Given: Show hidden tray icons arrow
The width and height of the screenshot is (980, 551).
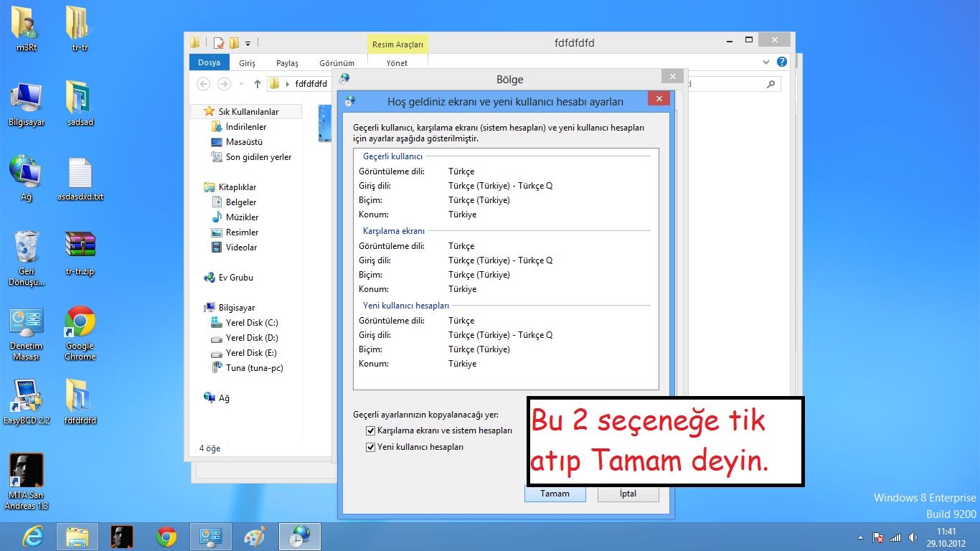Looking at the screenshot, I should pyautogui.click(x=860, y=537).
